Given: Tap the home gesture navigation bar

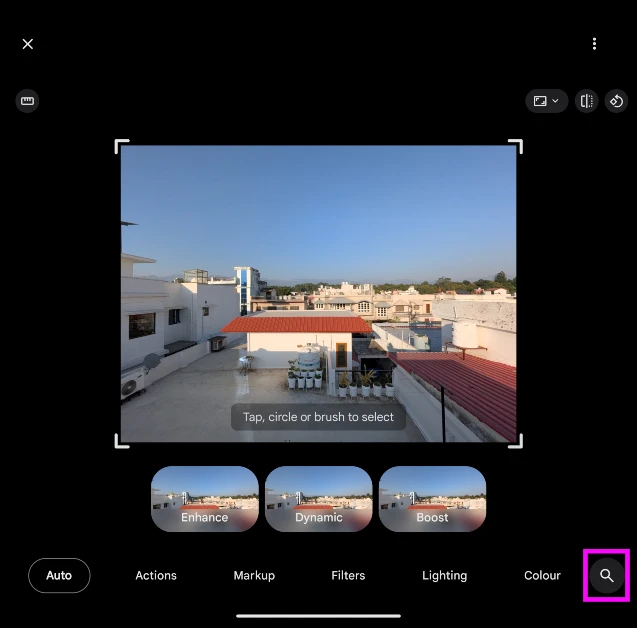Looking at the screenshot, I should (318, 616).
